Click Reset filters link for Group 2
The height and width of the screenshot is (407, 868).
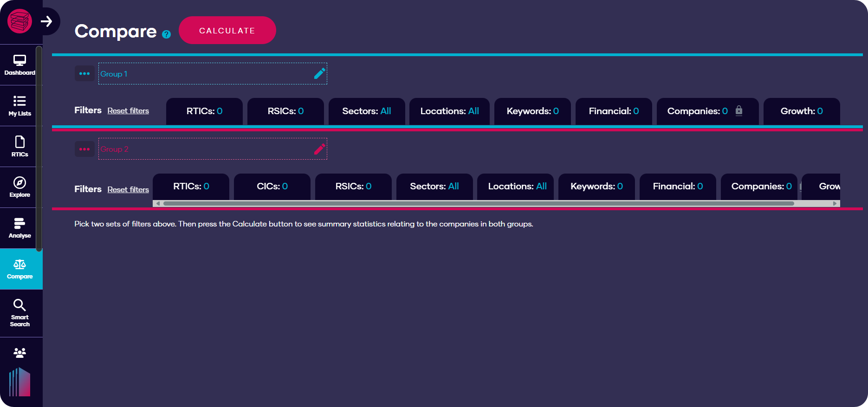(x=128, y=190)
